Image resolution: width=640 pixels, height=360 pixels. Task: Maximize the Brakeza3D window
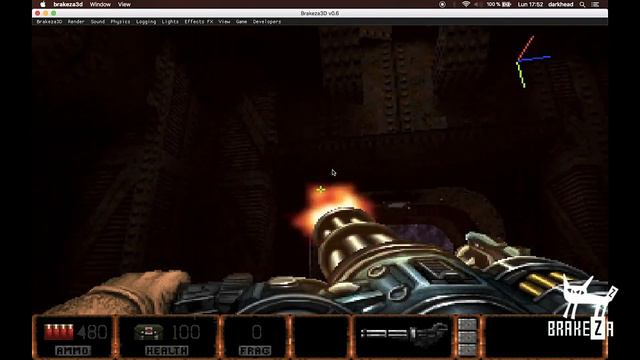point(53,13)
